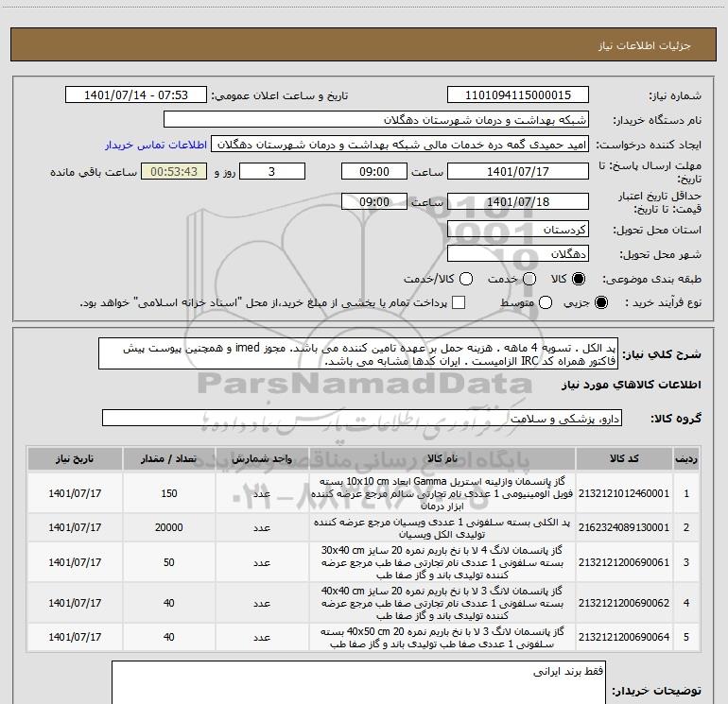728x704 pixels.
Task: Click the quantity cell 150
Action: point(169,493)
